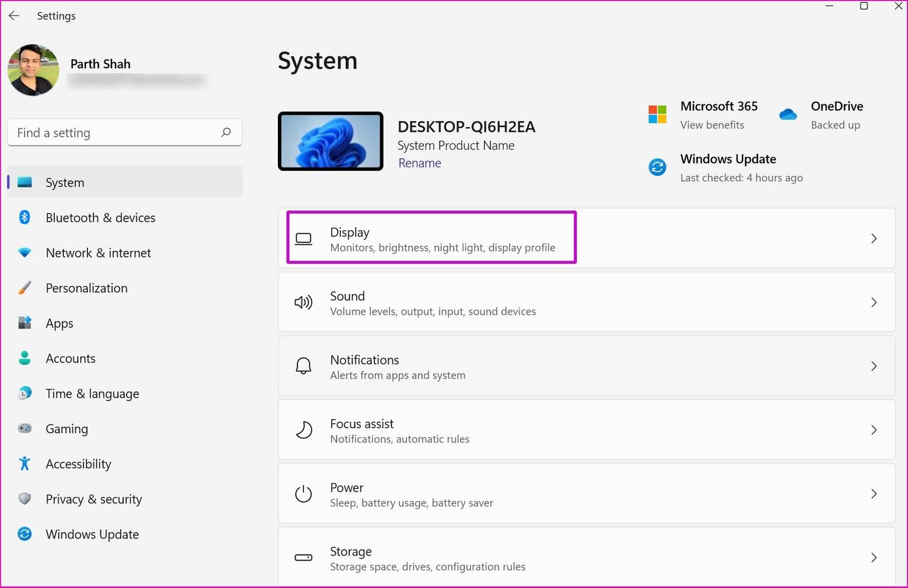Open Focus assist settings title
The width and height of the screenshot is (908, 588).
(x=361, y=424)
